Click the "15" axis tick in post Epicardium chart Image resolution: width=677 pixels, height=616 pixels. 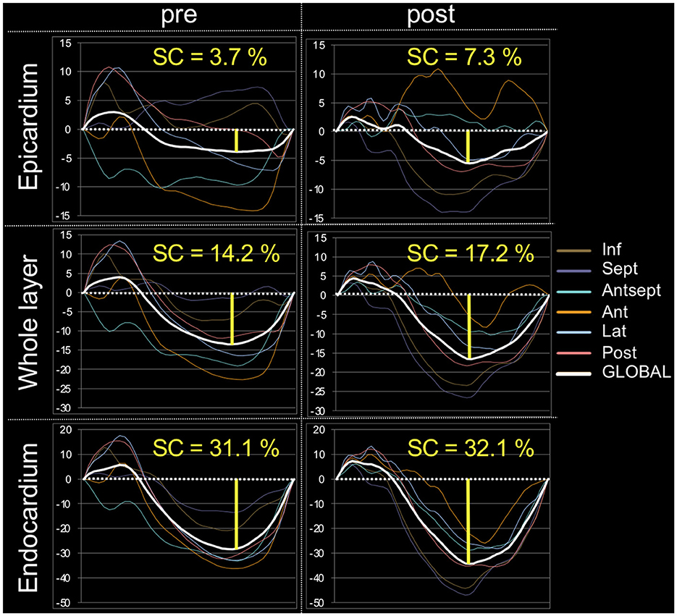[319, 46]
